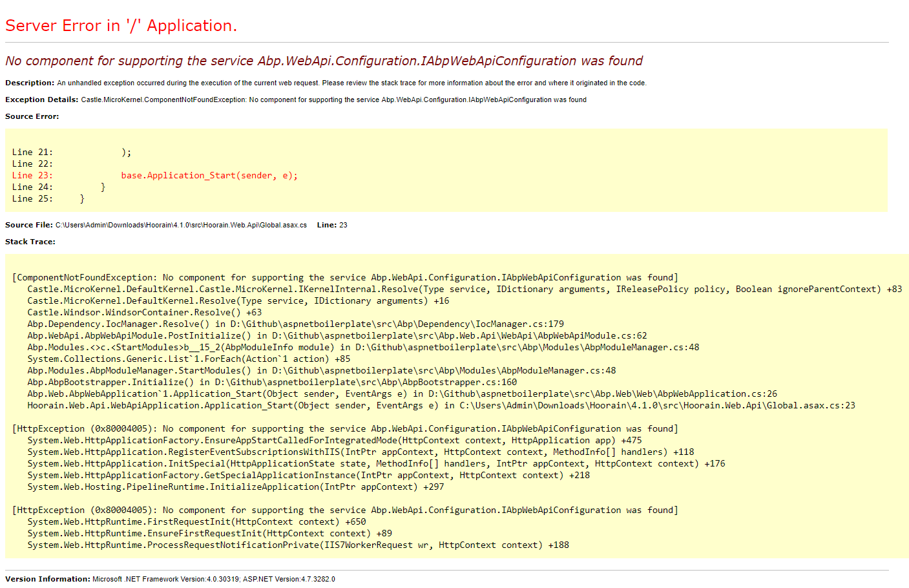The height and width of the screenshot is (588, 909).
Task: Select the IAbpWebApiConfiguration error subtitle
Action: tap(323, 60)
